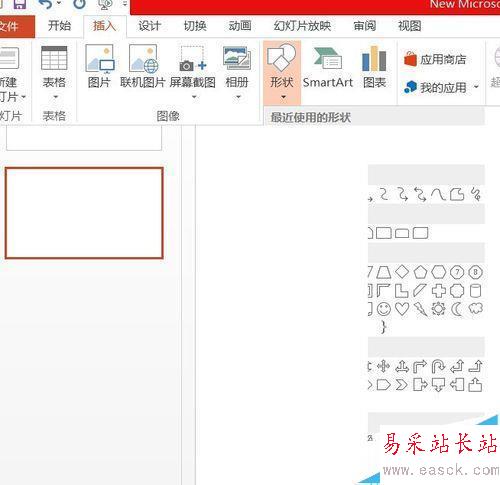The width and height of the screenshot is (500, 485).
Task: Select the left-up arrow shape
Action: pyautogui.click(x=457, y=366)
